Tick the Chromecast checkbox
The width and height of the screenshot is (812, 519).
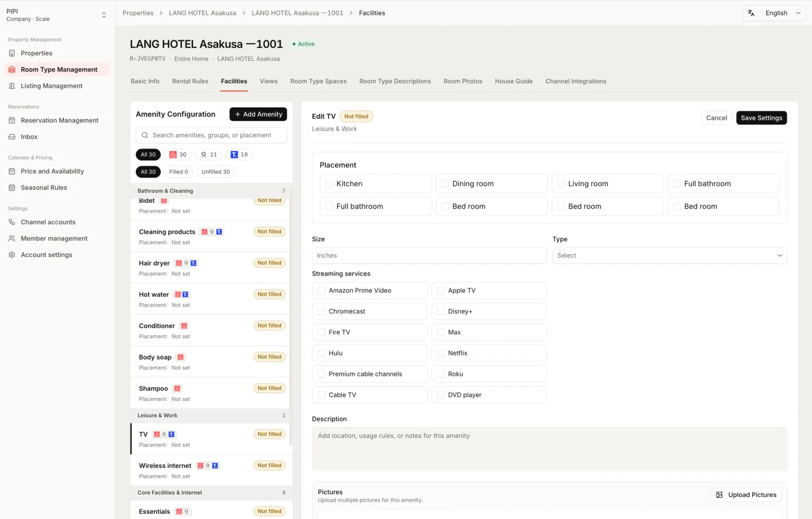(x=321, y=312)
